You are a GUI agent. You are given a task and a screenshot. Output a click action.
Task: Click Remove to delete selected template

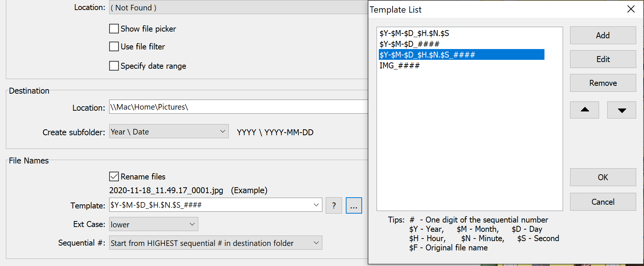[602, 83]
